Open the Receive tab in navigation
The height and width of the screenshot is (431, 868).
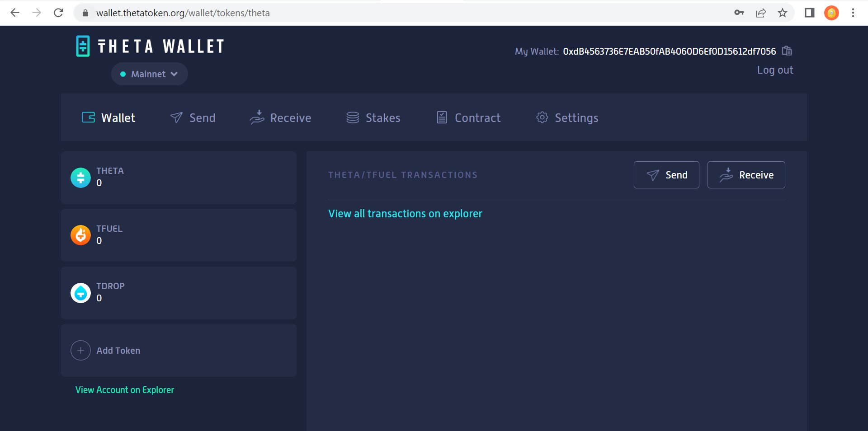(x=280, y=117)
